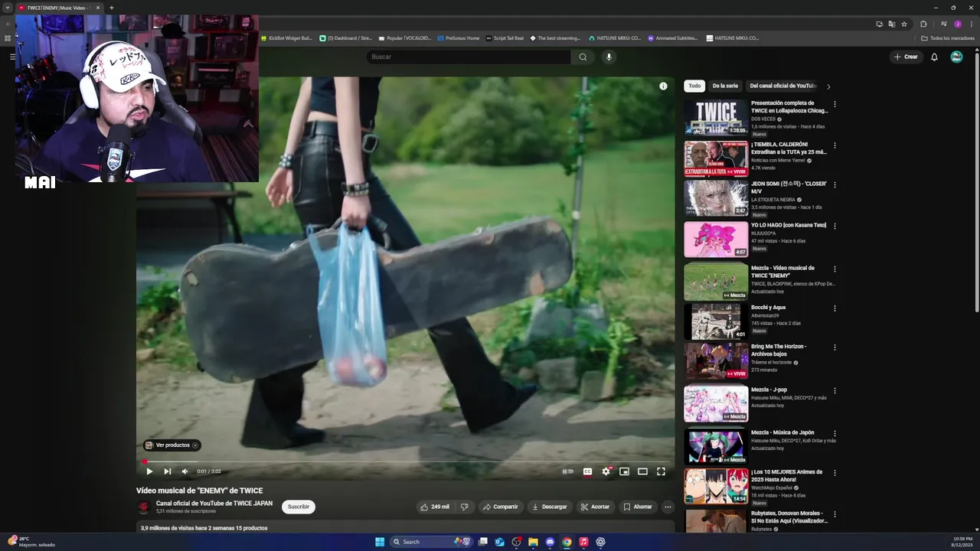Open Script Tail Beat bookmark
Screen dimensions: 980x551
[505, 37]
